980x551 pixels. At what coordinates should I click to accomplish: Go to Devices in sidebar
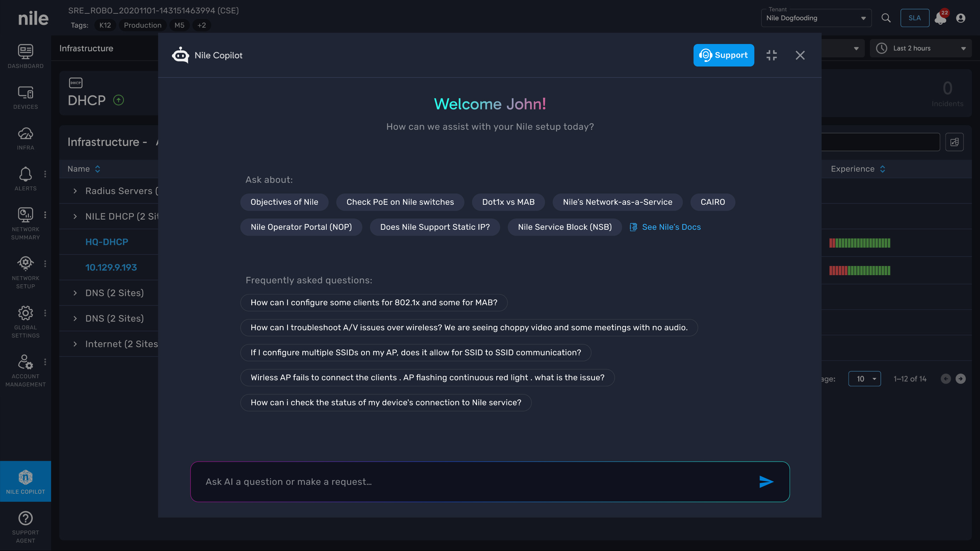pos(25,97)
